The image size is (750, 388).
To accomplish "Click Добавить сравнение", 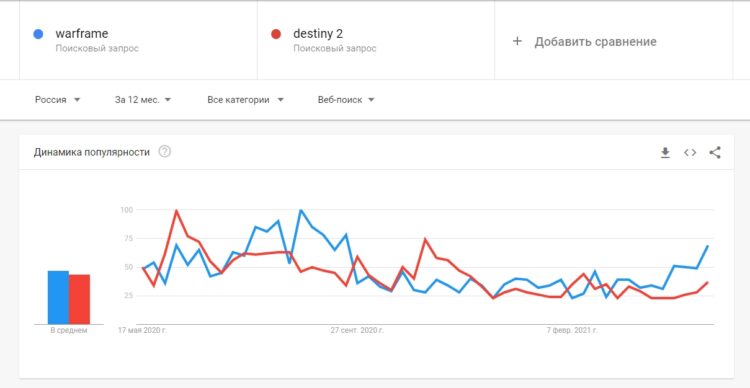I will (595, 42).
